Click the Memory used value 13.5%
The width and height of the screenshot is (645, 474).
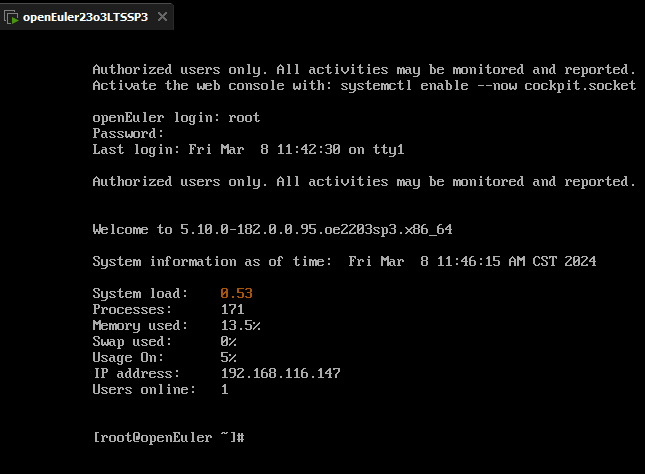tap(240, 325)
